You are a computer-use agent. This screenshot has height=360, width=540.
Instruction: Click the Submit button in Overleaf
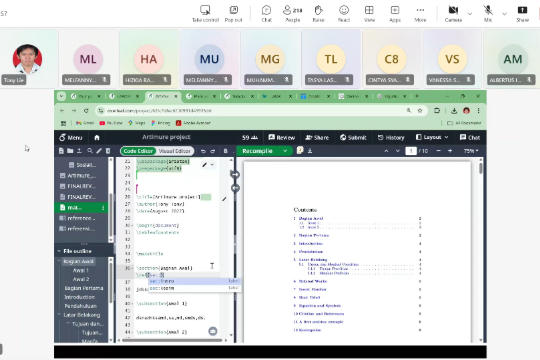353,137
